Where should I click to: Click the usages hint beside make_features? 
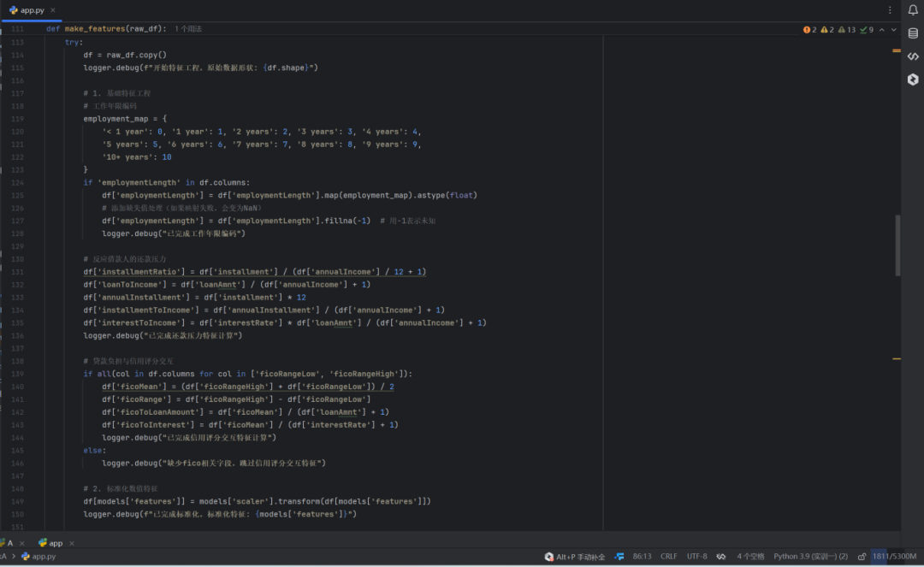[188, 29]
